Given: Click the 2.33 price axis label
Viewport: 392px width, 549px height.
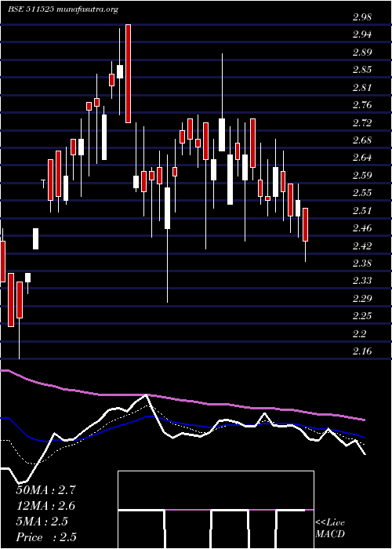Looking at the screenshot, I should pyautogui.click(x=362, y=281).
